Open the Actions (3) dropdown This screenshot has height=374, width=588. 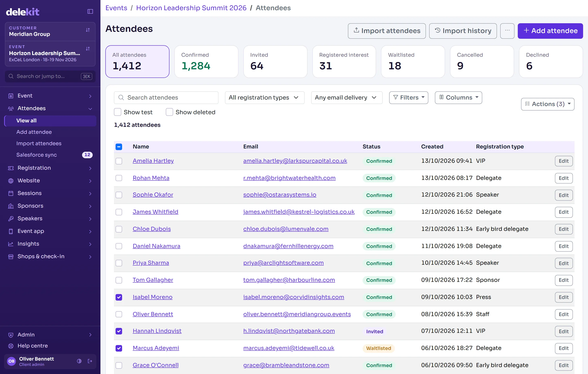coord(547,104)
